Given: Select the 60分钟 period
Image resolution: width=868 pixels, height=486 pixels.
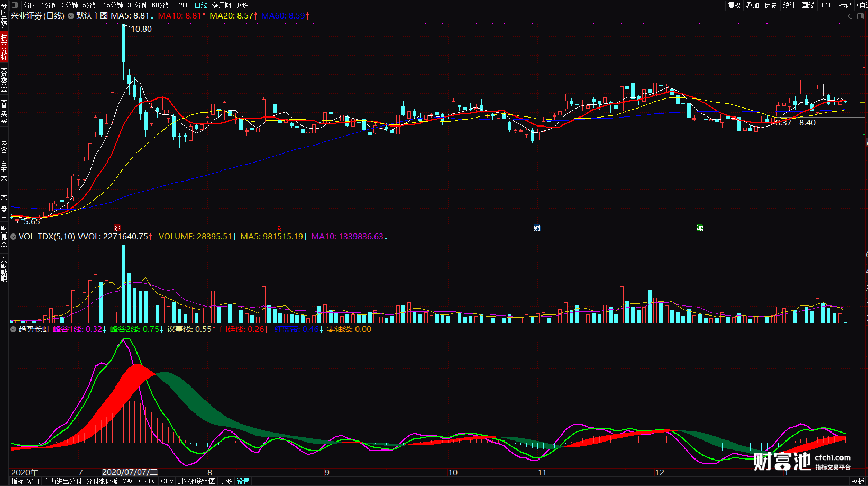Looking at the screenshot, I should coord(162,5).
